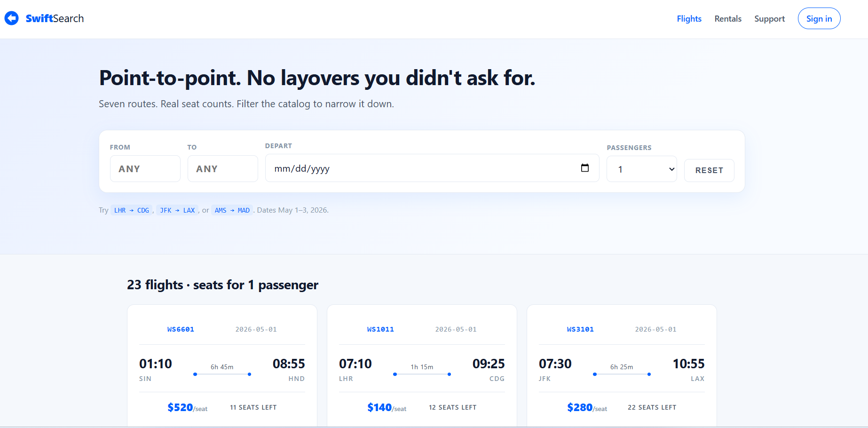868x428 pixels.
Task: Switch to the Flights section
Action: coord(689,19)
